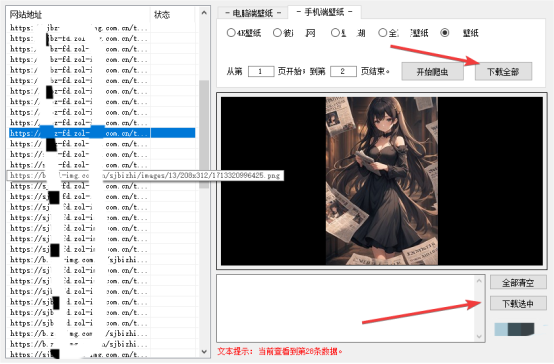Click the 状态 column header
The height and width of the screenshot is (364, 554).
click(x=172, y=14)
